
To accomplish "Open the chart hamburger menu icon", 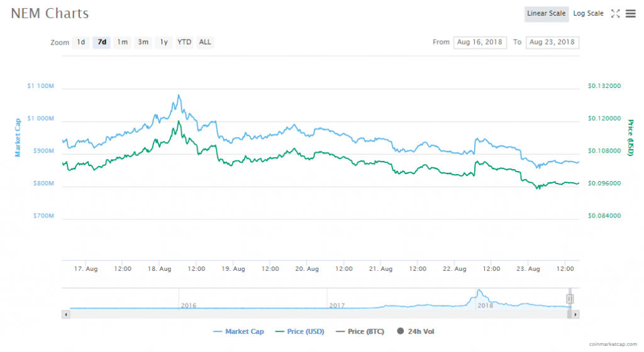I will pyautogui.click(x=630, y=14).
